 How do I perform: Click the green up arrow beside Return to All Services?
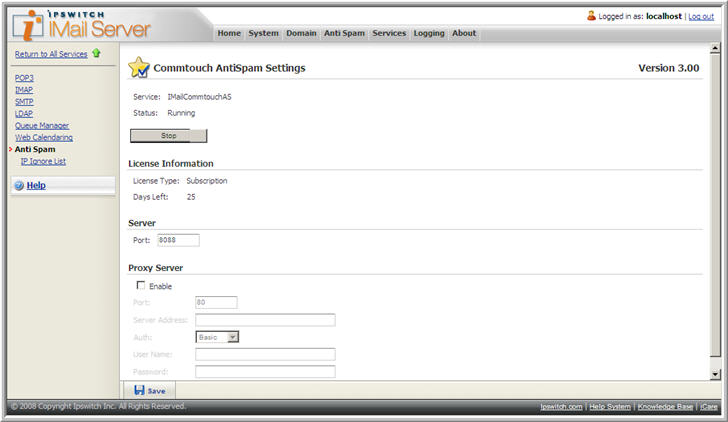pyautogui.click(x=96, y=53)
